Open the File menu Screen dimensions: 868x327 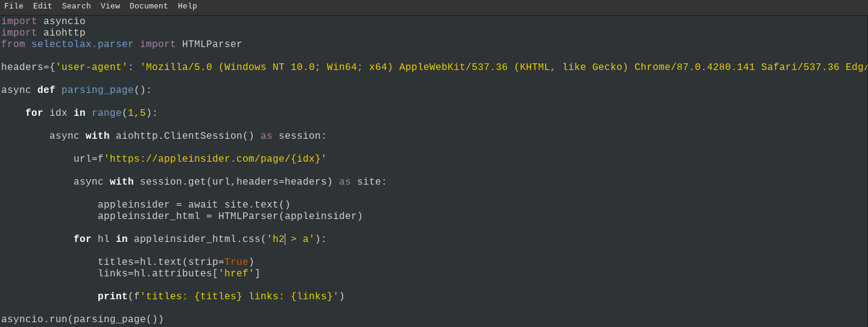pyautogui.click(x=14, y=6)
